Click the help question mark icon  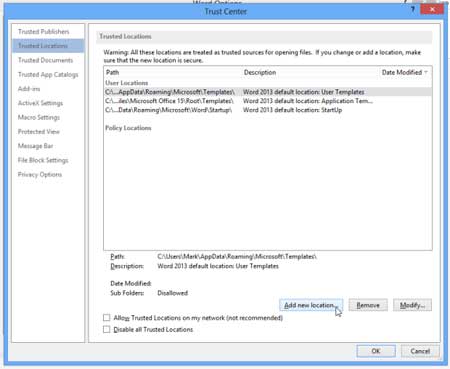413,10
